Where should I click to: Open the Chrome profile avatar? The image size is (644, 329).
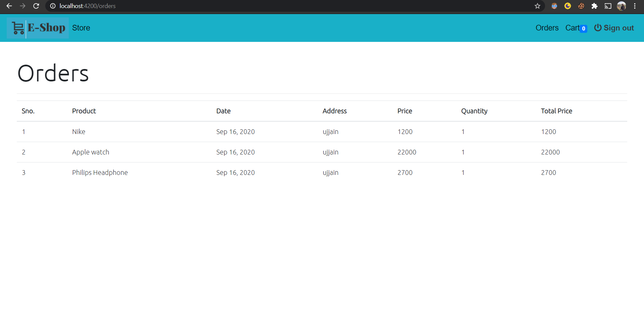622,6
